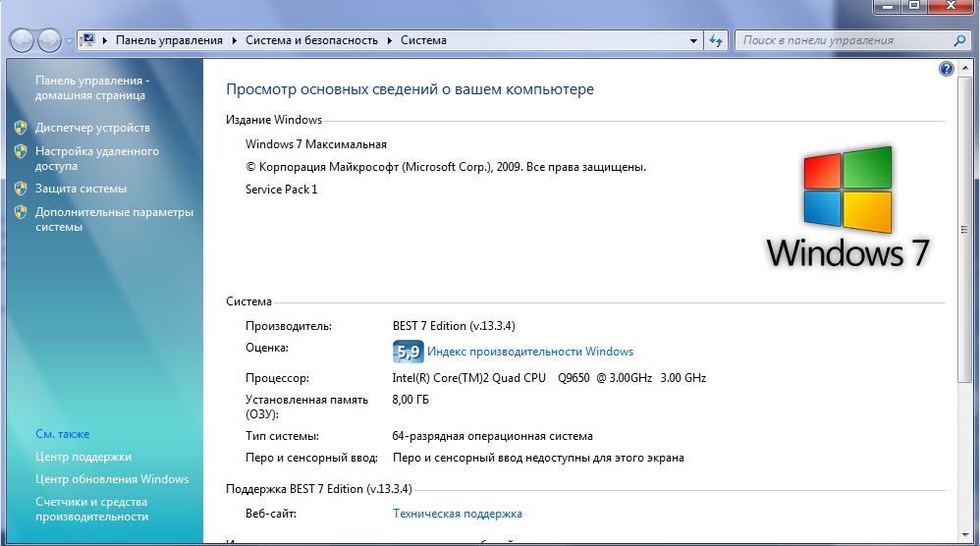Open Дополнительные параметры системы
This screenshot has height=546, width=980.
tap(114, 219)
